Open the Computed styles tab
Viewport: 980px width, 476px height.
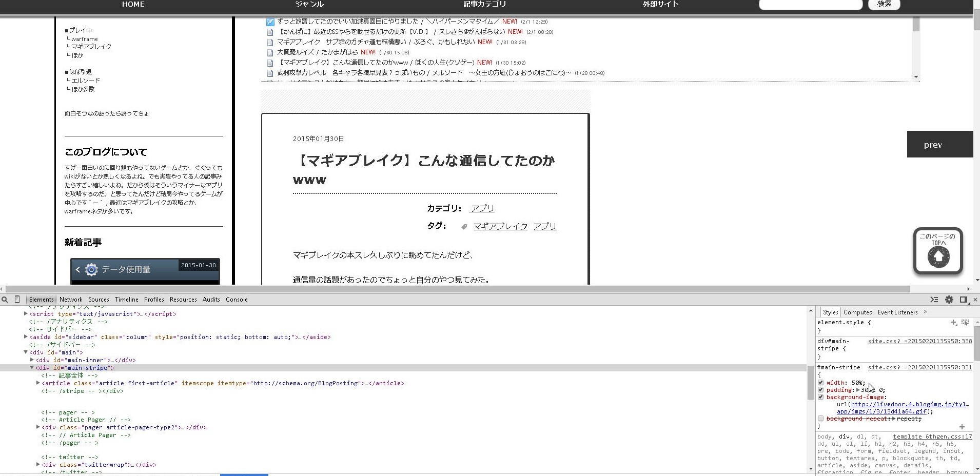click(858, 312)
